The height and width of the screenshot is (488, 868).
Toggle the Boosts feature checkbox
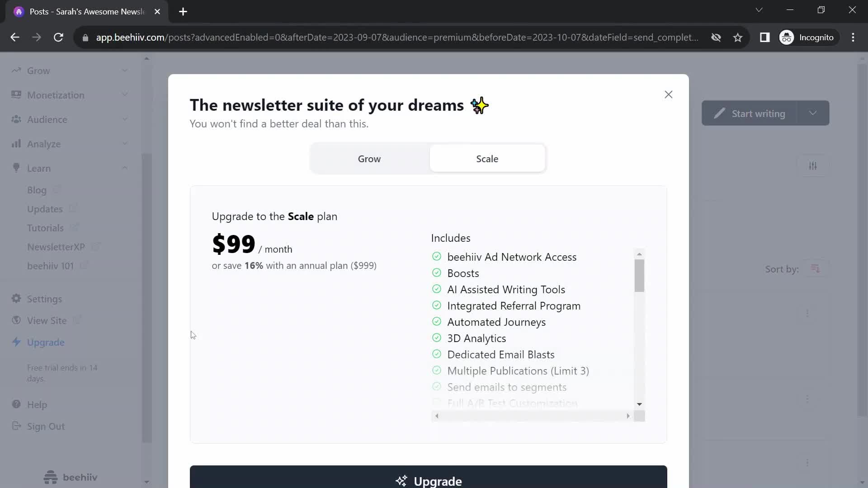point(436,273)
